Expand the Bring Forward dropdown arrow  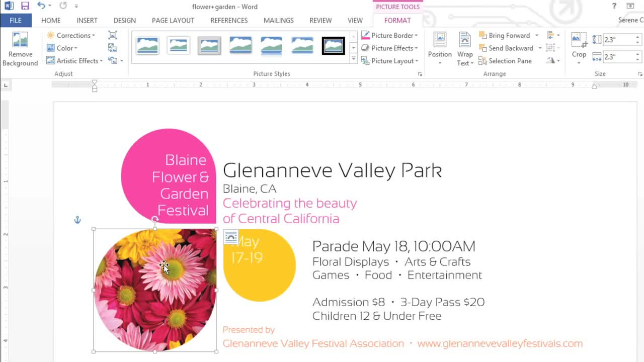(537, 35)
